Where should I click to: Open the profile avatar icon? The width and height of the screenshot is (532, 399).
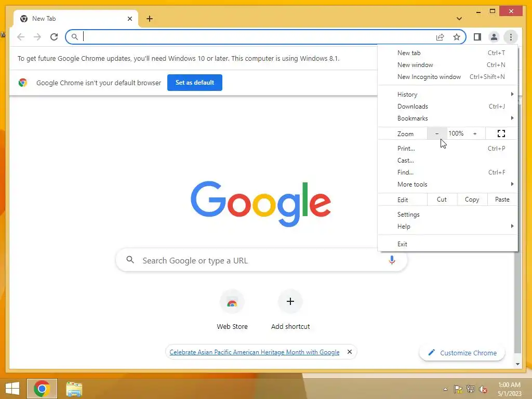click(494, 37)
